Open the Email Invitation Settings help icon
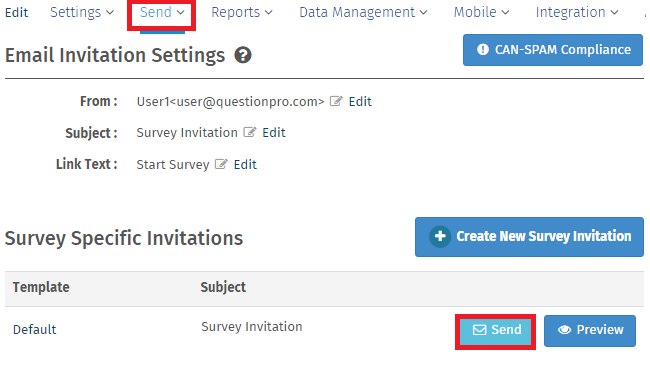 point(243,55)
